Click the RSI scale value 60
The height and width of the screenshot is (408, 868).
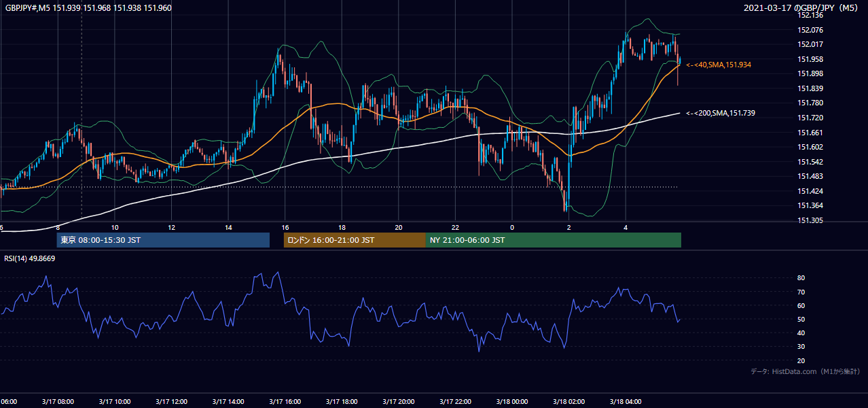tap(801, 305)
